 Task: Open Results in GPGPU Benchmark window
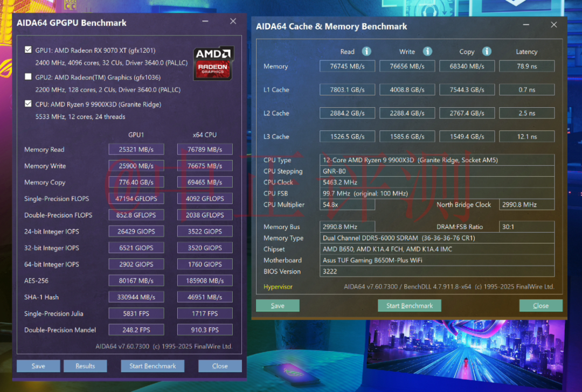pyautogui.click(x=85, y=366)
